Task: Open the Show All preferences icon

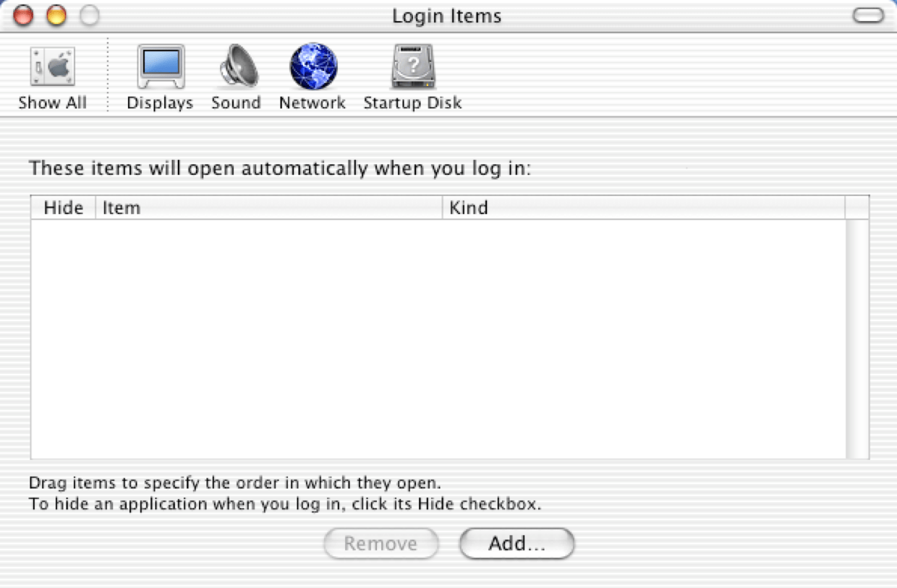Action: pyautogui.click(x=52, y=77)
